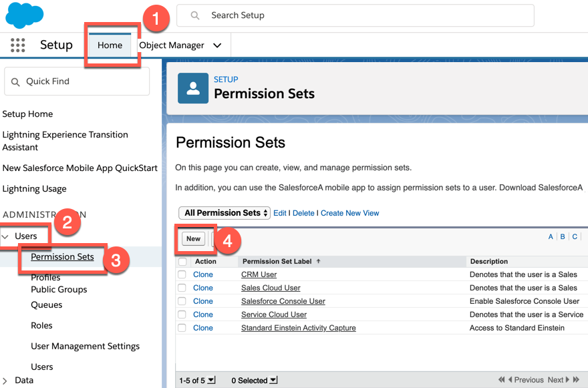Open Lightning Experience Transition Assistant
Screen dimensions: 588x388
pos(65,141)
